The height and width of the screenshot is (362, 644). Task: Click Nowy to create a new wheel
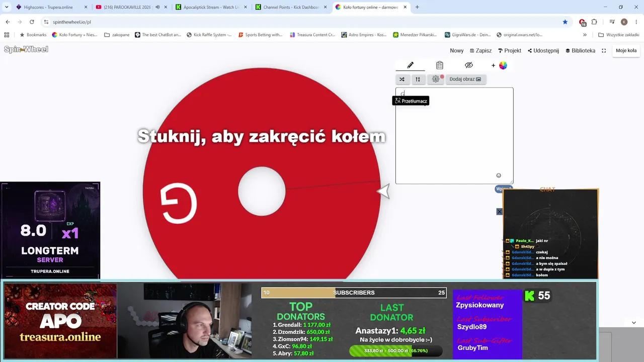click(457, 50)
